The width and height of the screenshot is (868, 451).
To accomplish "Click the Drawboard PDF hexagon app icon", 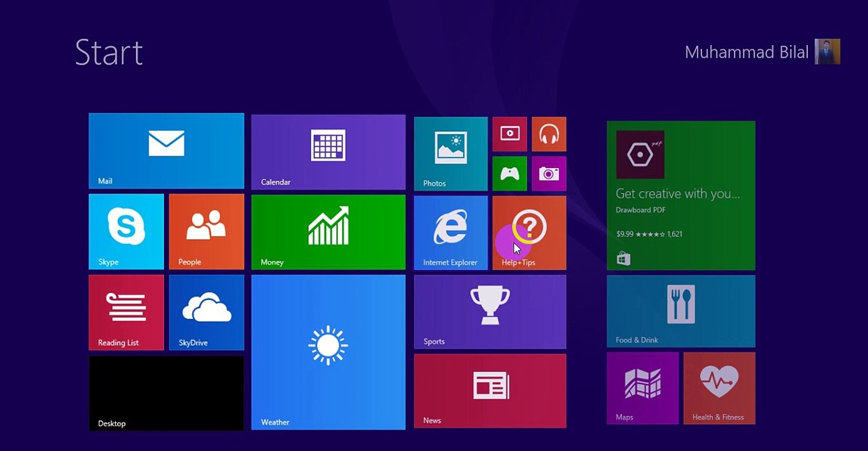I will [x=640, y=155].
